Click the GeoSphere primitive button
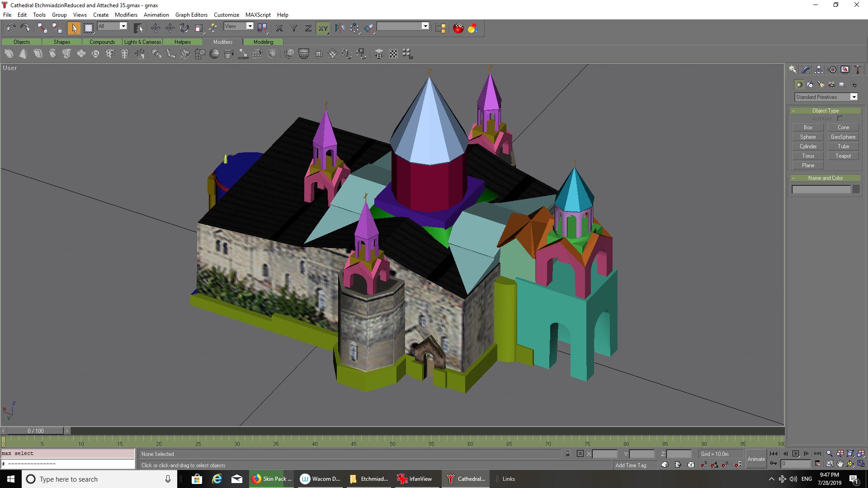 [x=843, y=137]
